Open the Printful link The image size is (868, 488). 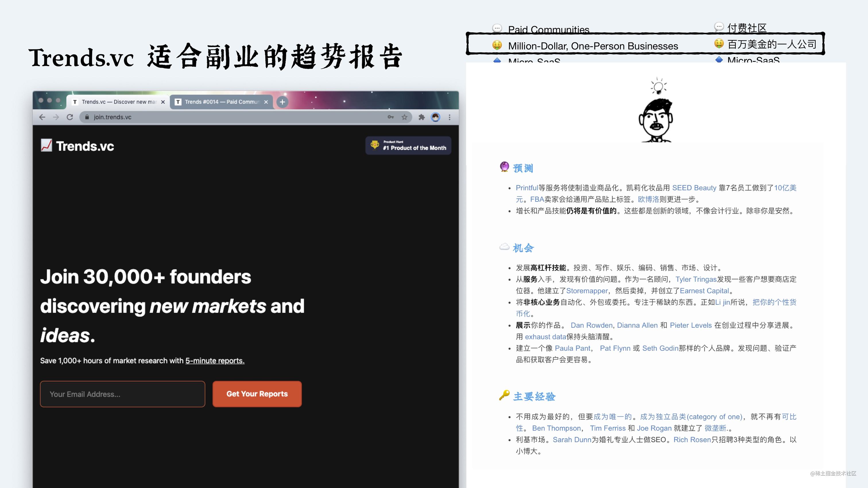(x=527, y=188)
